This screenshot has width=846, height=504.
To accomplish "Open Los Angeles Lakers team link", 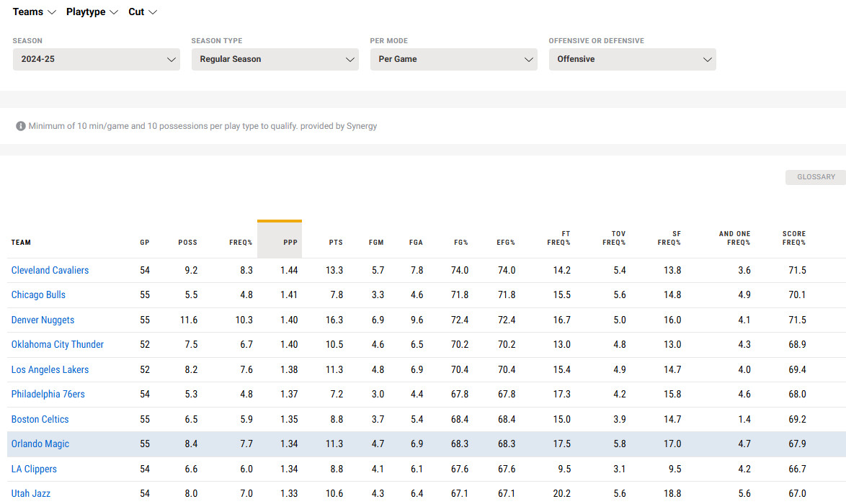I will coord(50,370).
